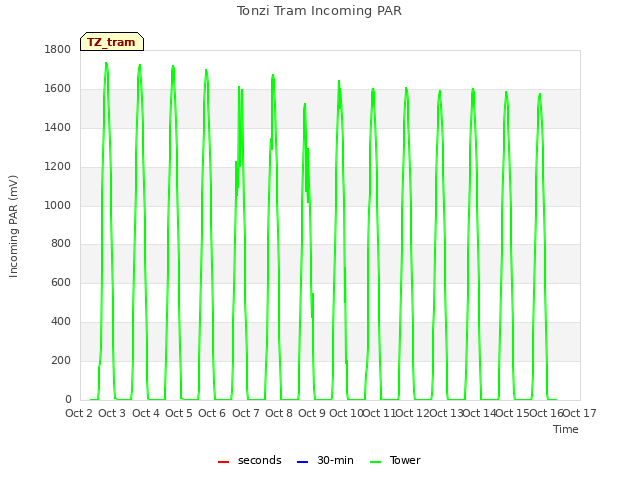Click the Oct 3 x-axis label

click(x=112, y=413)
